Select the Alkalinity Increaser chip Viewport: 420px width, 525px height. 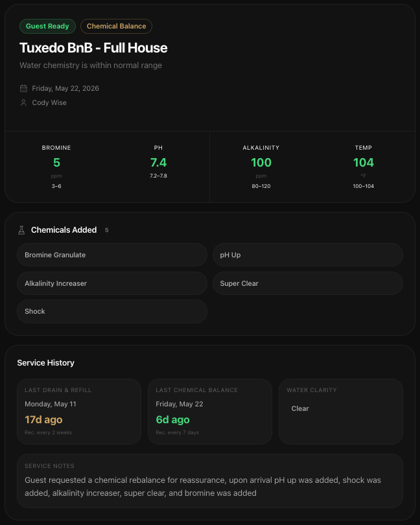112,283
